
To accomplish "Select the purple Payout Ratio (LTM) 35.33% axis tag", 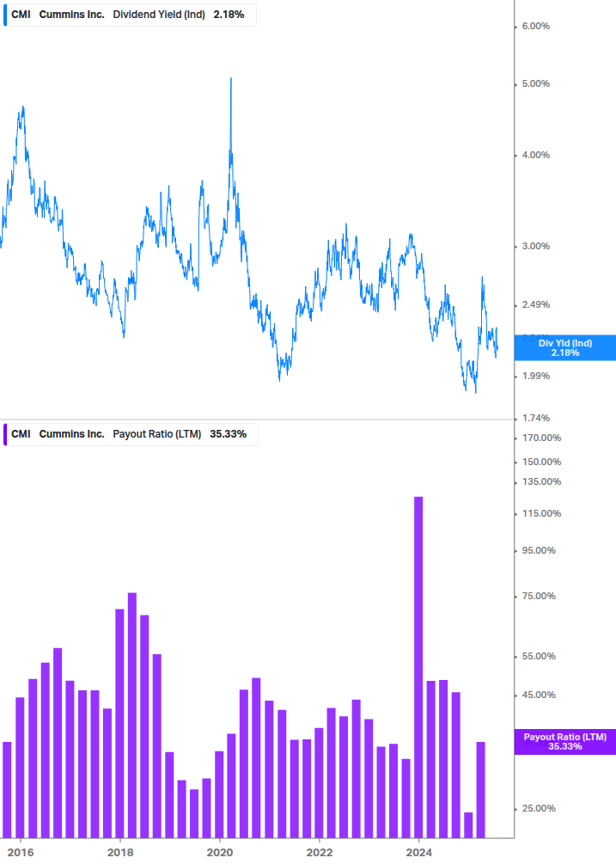I will (564, 742).
